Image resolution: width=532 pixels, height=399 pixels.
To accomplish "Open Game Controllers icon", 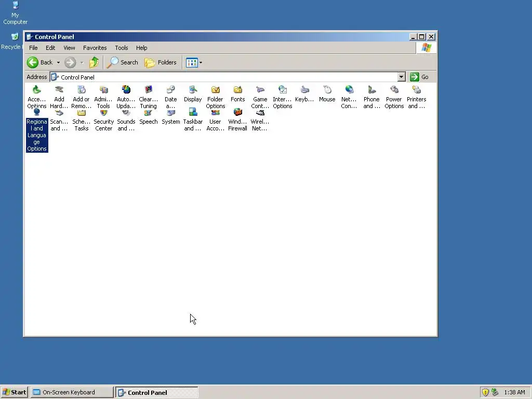I will point(260,97).
